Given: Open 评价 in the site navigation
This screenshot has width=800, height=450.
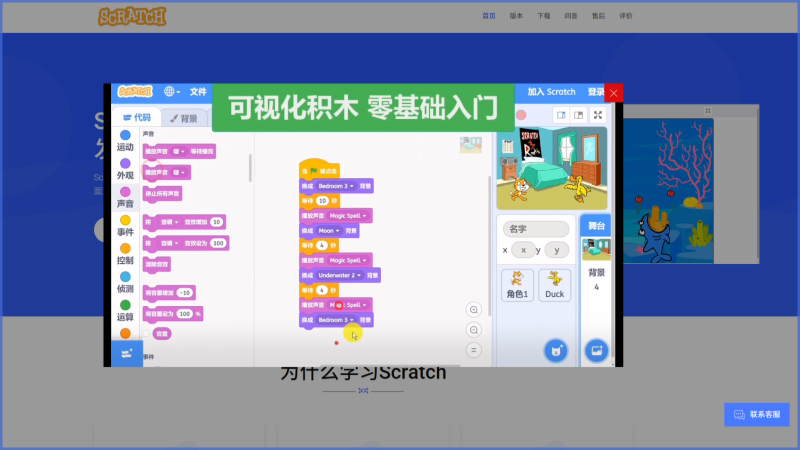Looking at the screenshot, I should [626, 16].
